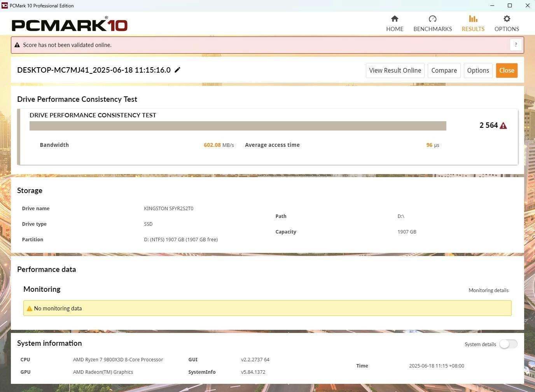Click the question mark help icon
The width and height of the screenshot is (535, 392).
516,45
